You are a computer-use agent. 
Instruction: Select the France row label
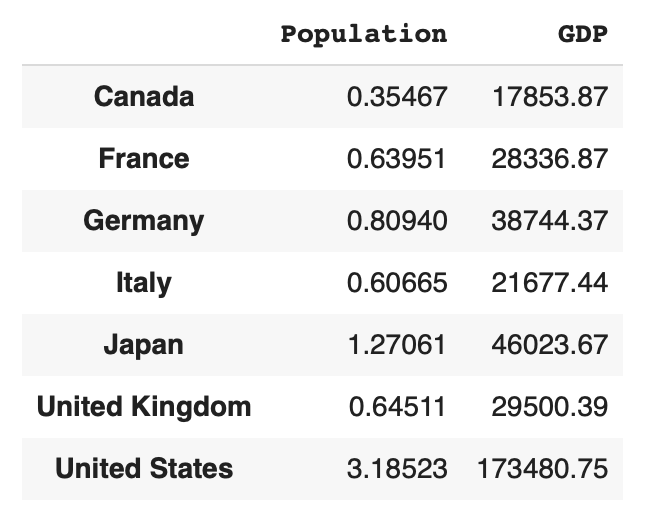[144, 159]
